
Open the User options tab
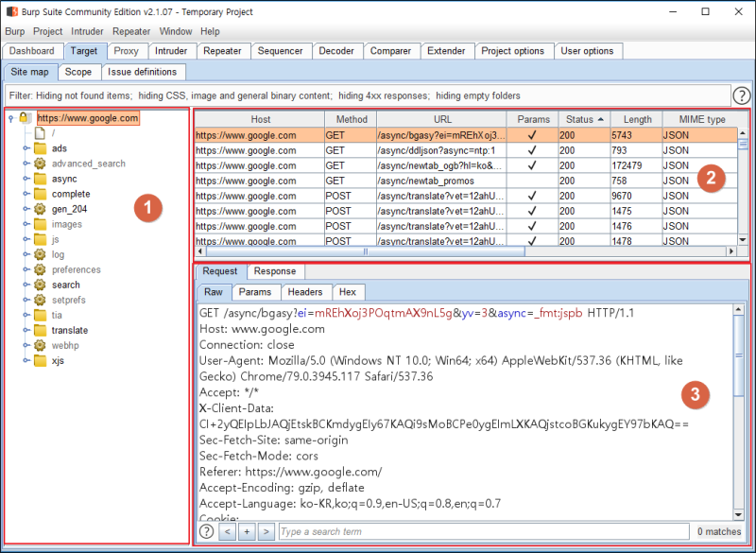(x=587, y=51)
